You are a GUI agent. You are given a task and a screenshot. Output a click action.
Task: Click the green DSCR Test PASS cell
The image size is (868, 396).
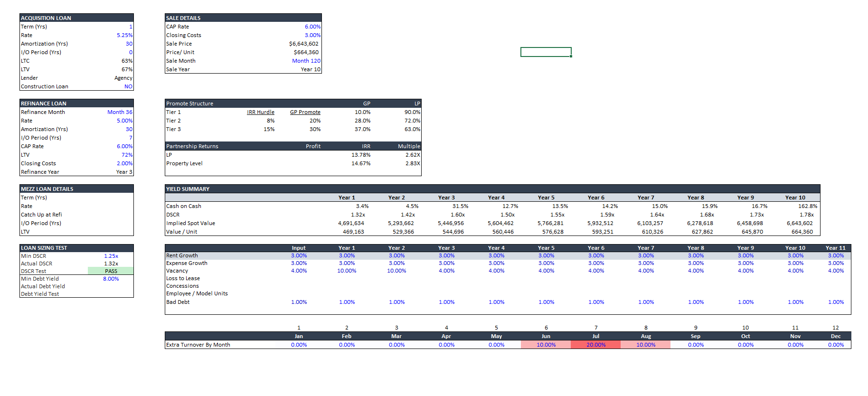111,271
